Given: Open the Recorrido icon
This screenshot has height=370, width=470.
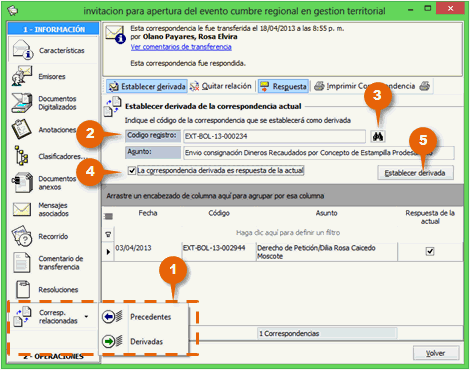Looking at the screenshot, I should [22, 236].
